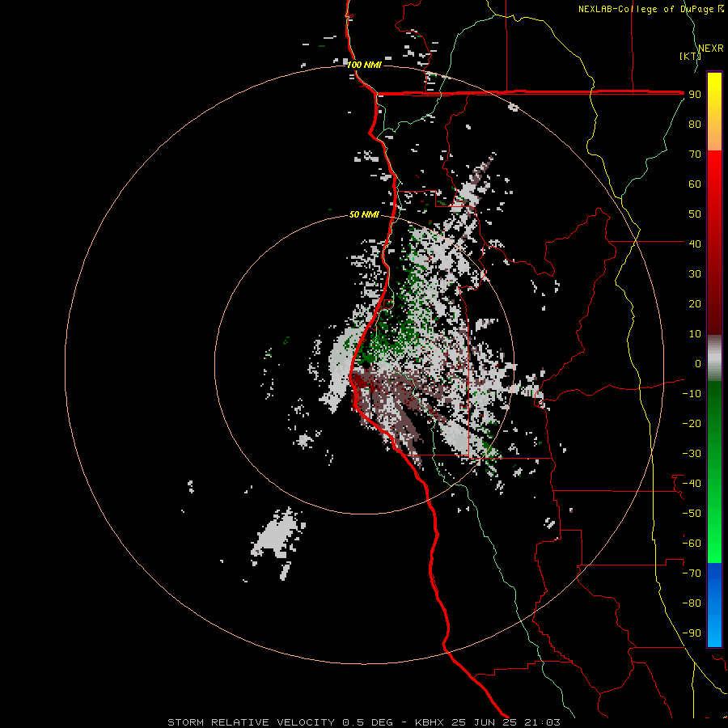Click the -40 value on velocity scale
This screenshot has height=728, width=728.
pyautogui.click(x=692, y=484)
